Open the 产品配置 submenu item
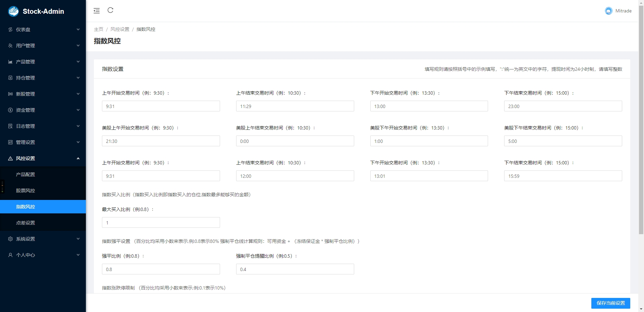This screenshot has width=644, height=312. coord(43,174)
